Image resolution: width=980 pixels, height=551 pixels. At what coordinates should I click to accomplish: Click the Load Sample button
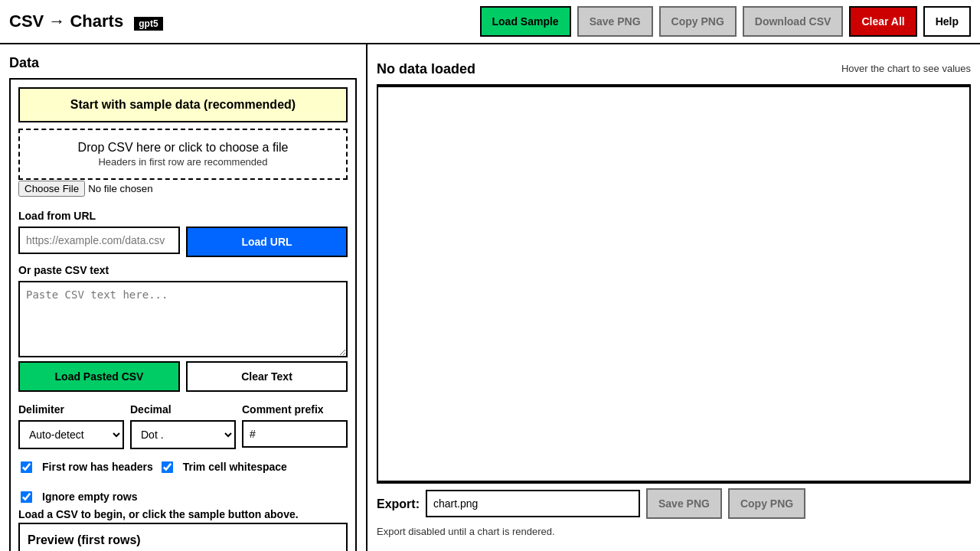(525, 21)
